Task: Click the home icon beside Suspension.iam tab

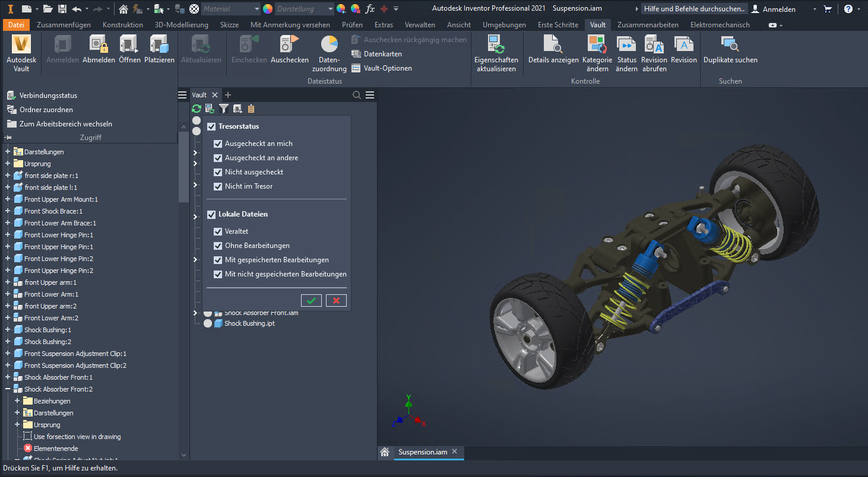Action: click(x=385, y=452)
